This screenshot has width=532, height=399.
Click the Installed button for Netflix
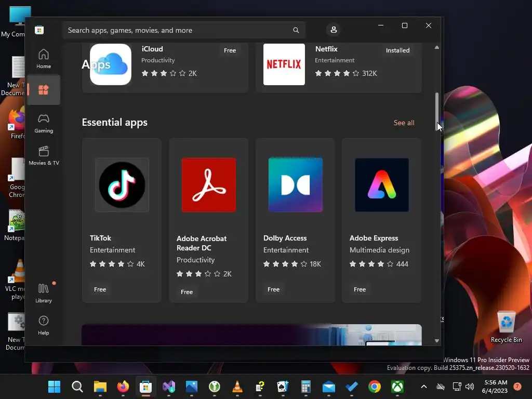(397, 50)
